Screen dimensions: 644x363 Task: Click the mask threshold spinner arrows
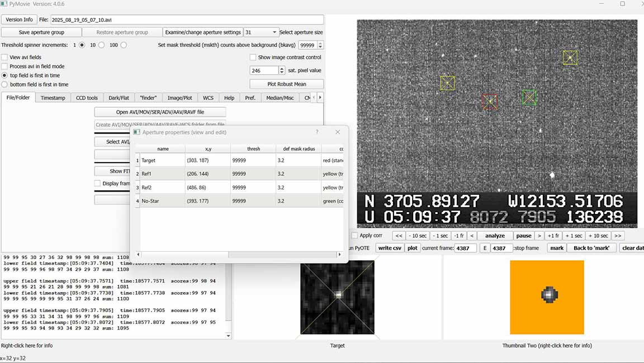pos(320,45)
